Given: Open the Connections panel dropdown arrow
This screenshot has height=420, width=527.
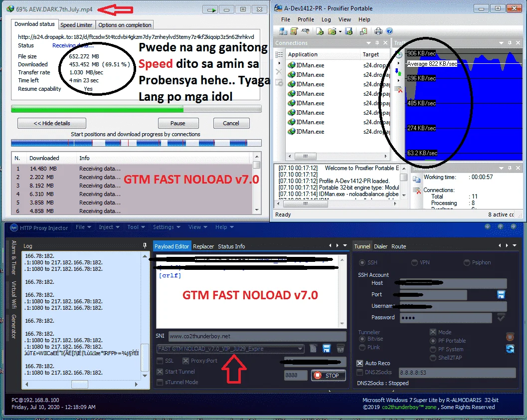Looking at the screenshot, I should (x=368, y=43).
